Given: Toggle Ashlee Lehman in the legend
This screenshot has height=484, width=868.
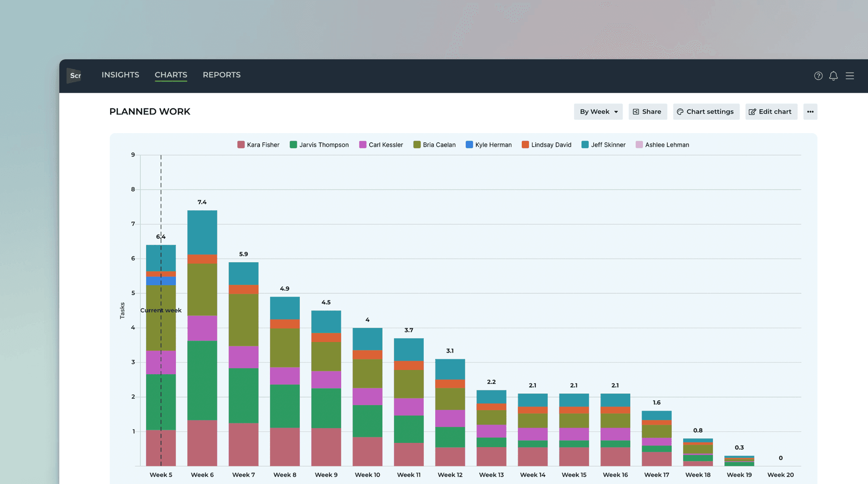Looking at the screenshot, I should pos(662,145).
